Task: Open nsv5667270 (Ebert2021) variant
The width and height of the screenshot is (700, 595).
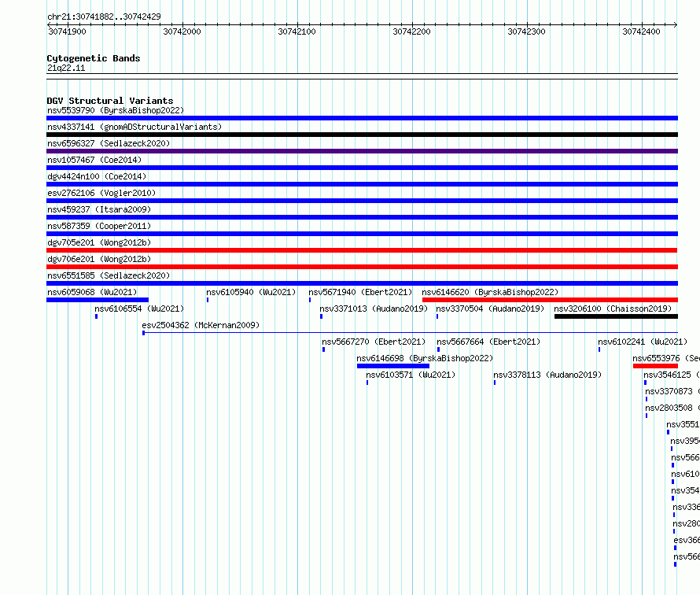Action: pyautogui.click(x=374, y=342)
